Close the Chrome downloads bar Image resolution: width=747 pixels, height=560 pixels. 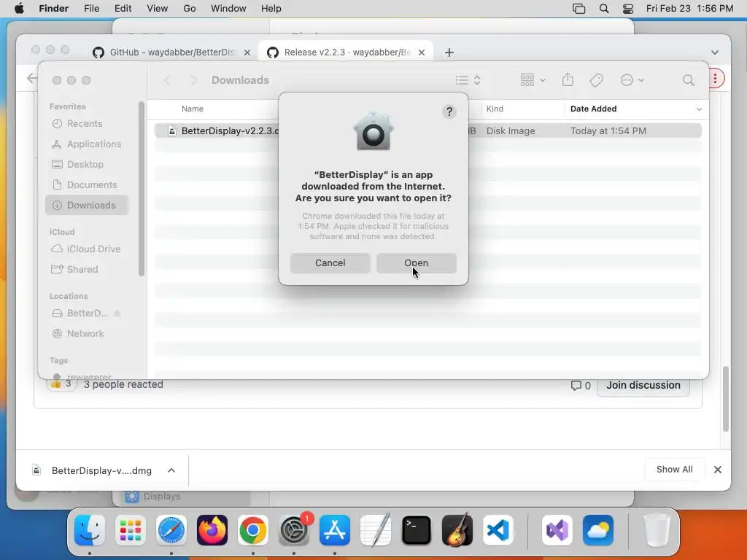pyautogui.click(x=718, y=470)
